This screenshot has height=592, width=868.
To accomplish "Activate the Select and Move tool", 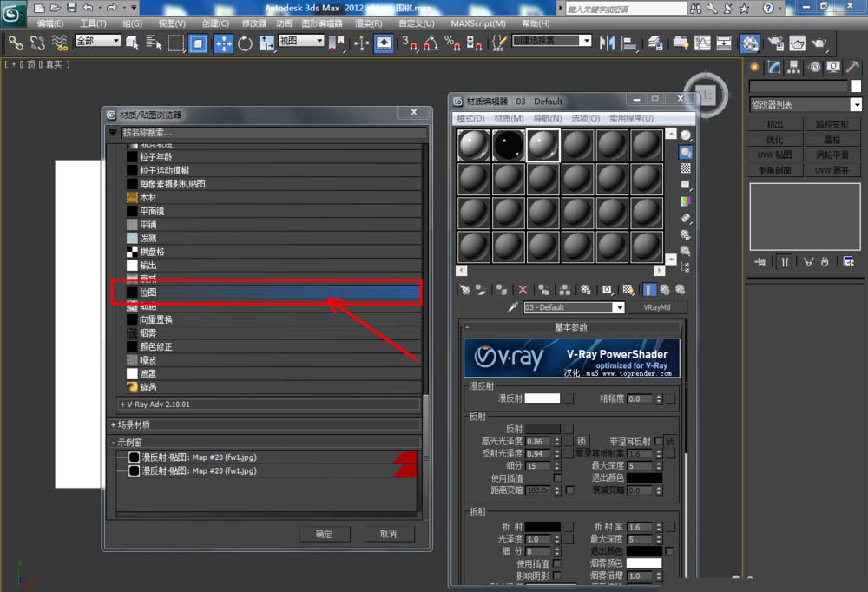I will pyautogui.click(x=223, y=43).
